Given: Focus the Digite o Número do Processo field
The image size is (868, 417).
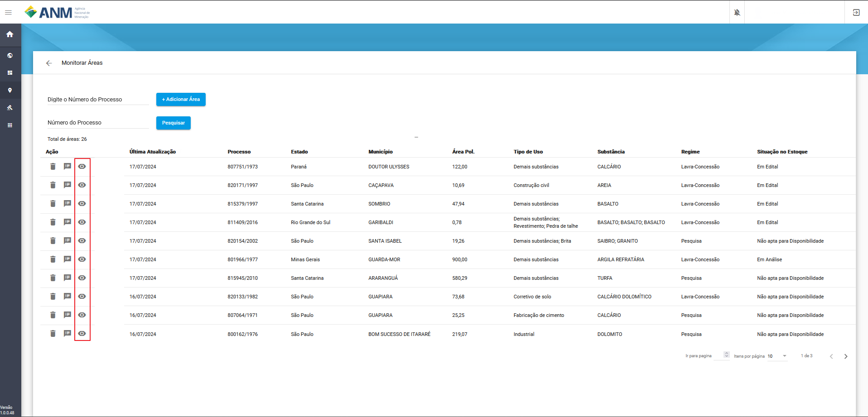Looking at the screenshot, I should coord(98,100).
